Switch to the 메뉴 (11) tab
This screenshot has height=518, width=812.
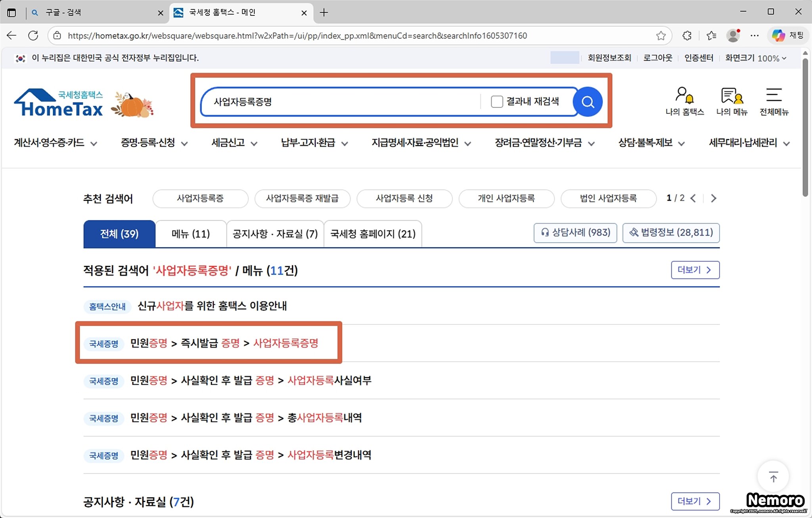pyautogui.click(x=191, y=234)
